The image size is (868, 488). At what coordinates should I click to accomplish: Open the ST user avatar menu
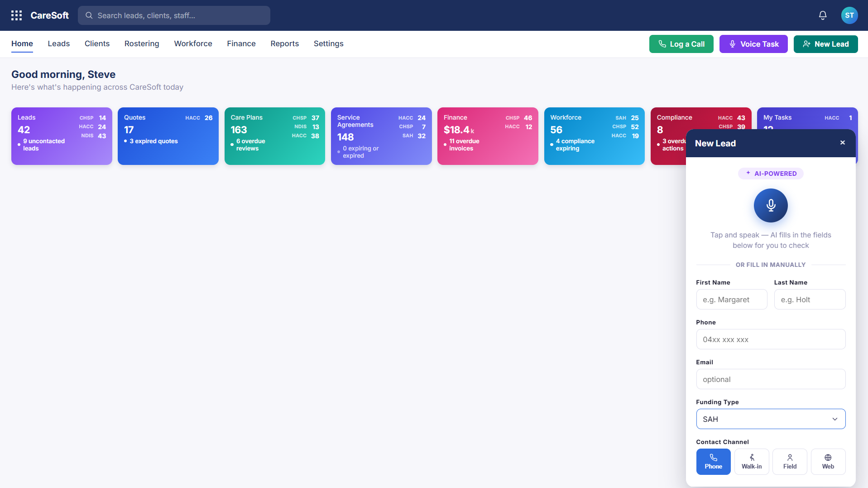coord(849,15)
